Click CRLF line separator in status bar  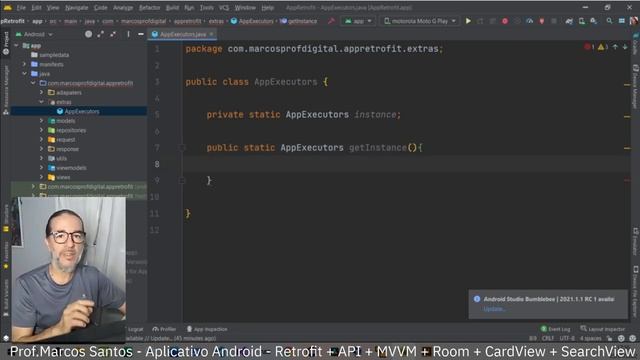pos(548,338)
